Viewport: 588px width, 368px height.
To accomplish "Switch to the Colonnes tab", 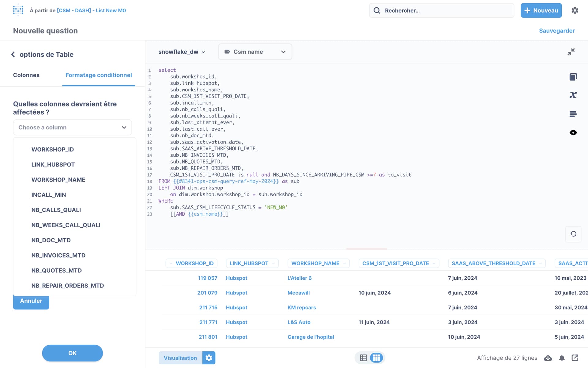I will click(26, 75).
